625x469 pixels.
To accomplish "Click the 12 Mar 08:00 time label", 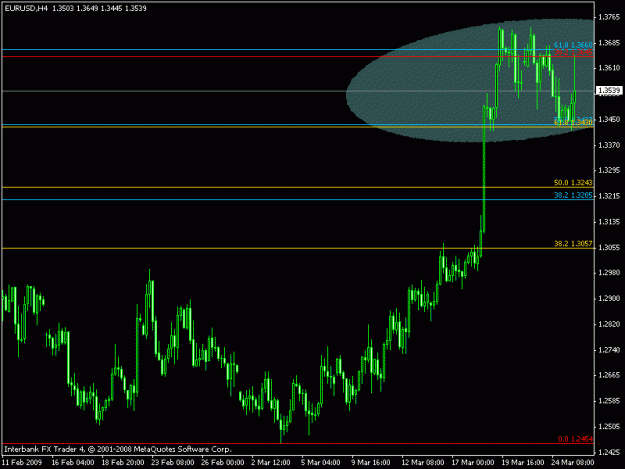I will 423,463.
